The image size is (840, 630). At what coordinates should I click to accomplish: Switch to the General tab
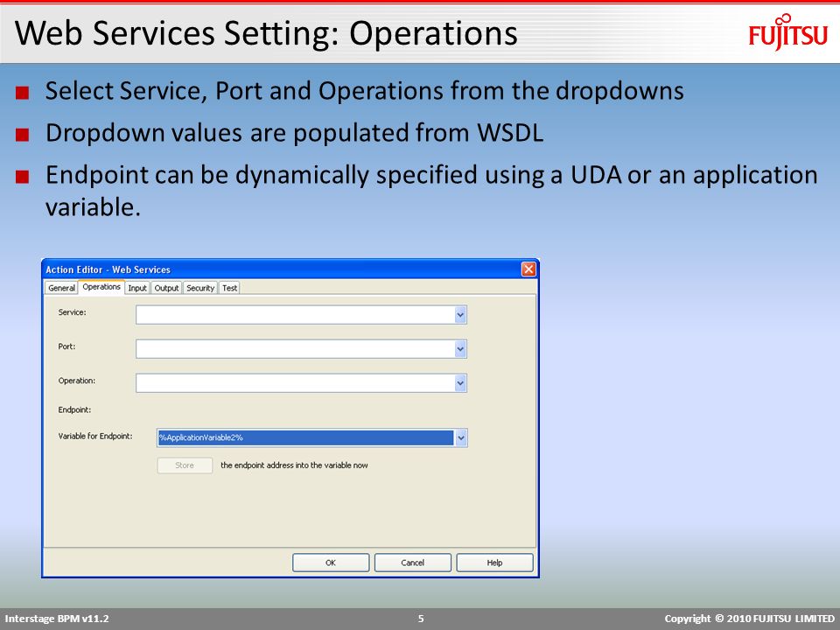point(61,288)
